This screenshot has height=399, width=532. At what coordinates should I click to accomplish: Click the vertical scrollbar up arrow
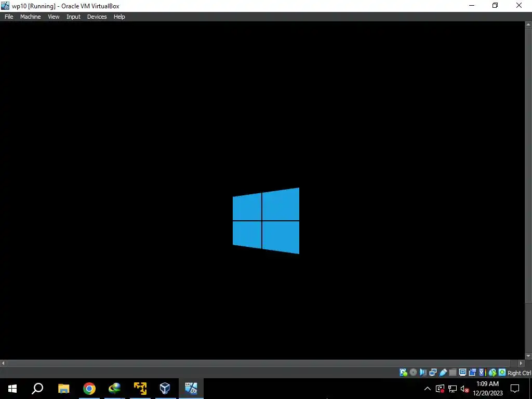[528, 24]
